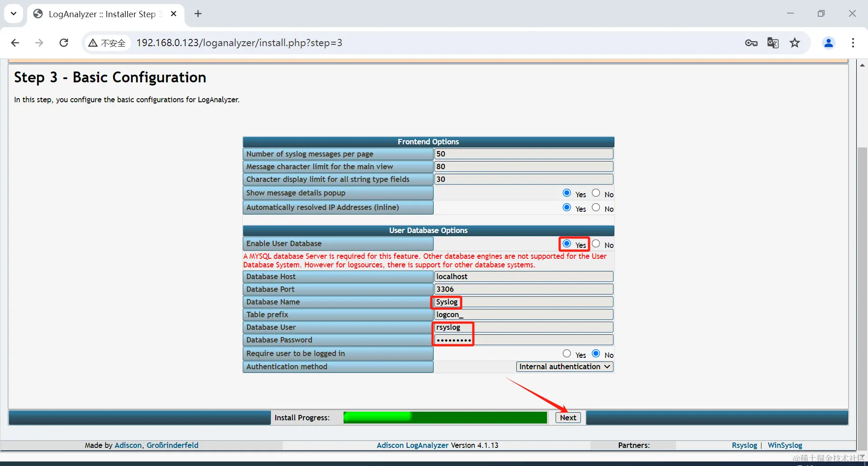This screenshot has height=466, width=868.
Task: Enable User Database by selecting Yes
Action: click(566, 244)
